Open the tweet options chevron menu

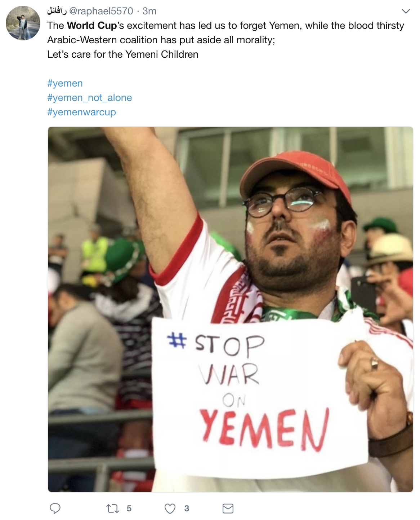406,11
